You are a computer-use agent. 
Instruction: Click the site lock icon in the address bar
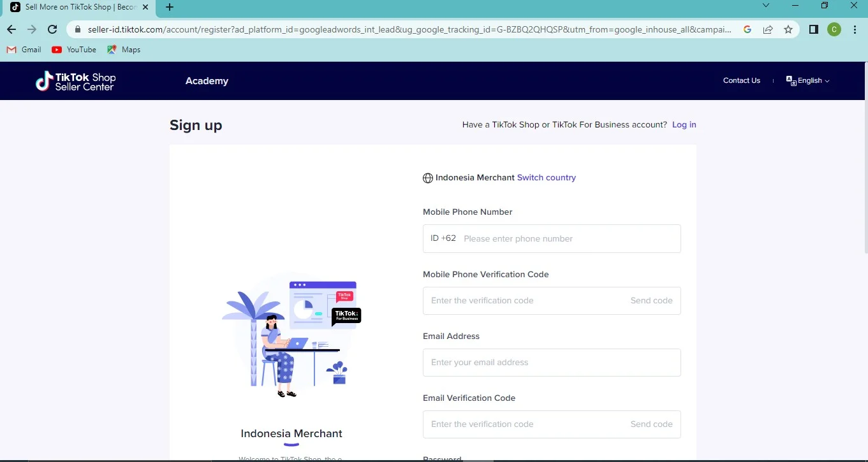click(78, 29)
